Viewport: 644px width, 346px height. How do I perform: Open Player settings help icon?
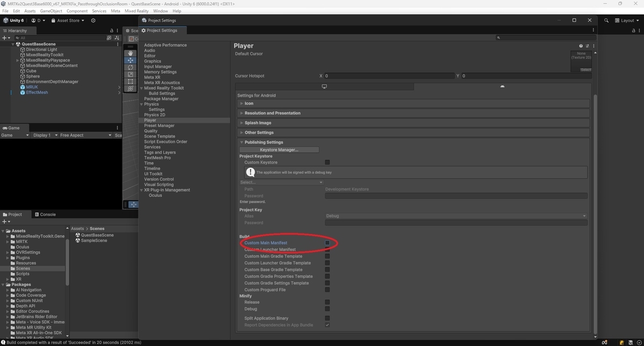581,46
